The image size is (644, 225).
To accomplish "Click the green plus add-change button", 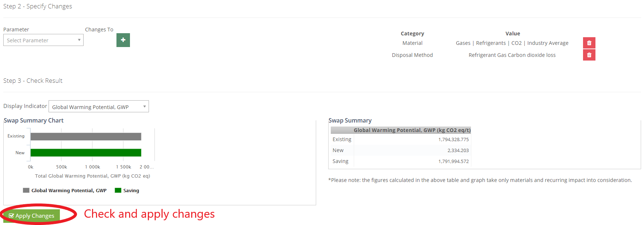I will click(x=123, y=40).
